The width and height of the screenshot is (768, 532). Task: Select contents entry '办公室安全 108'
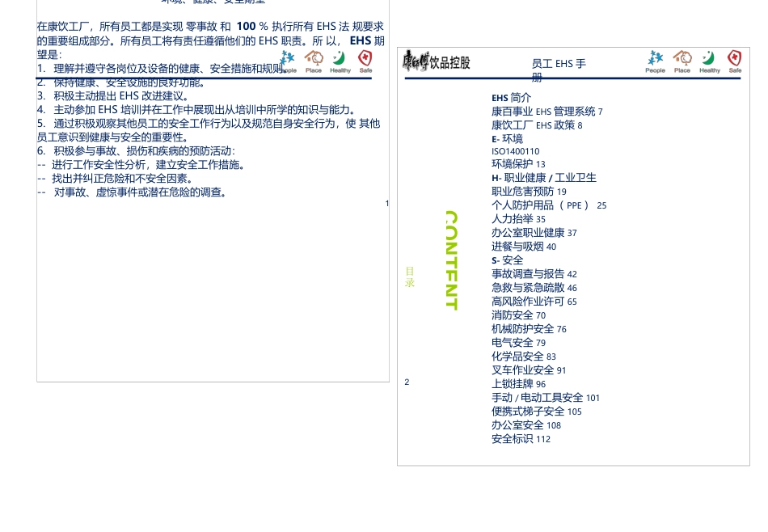tap(526, 424)
